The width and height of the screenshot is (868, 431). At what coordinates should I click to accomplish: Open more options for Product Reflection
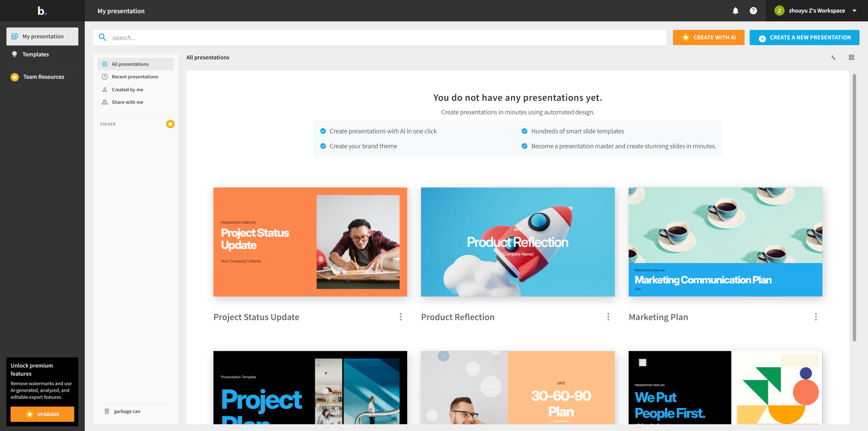[608, 317]
